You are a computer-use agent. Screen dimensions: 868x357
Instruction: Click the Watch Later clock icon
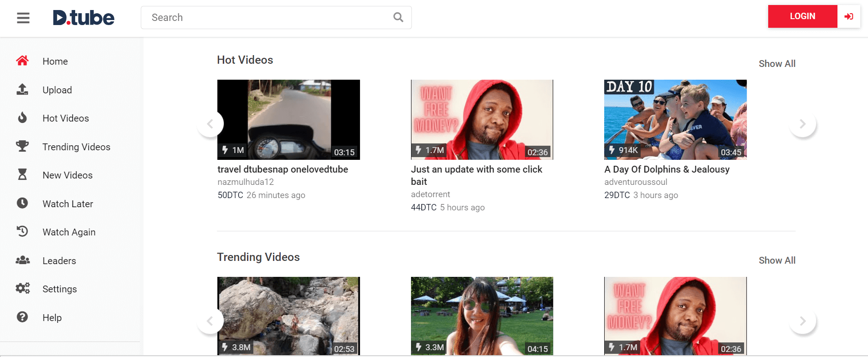22,203
